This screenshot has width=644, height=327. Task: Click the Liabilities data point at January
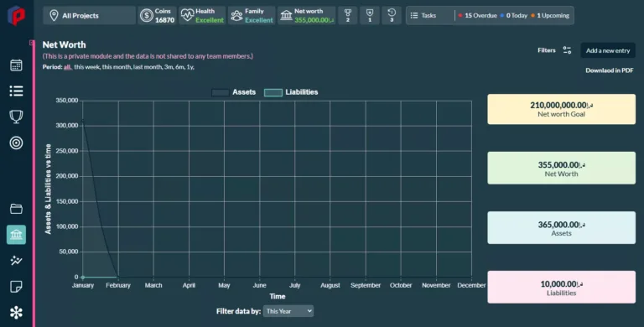point(82,278)
